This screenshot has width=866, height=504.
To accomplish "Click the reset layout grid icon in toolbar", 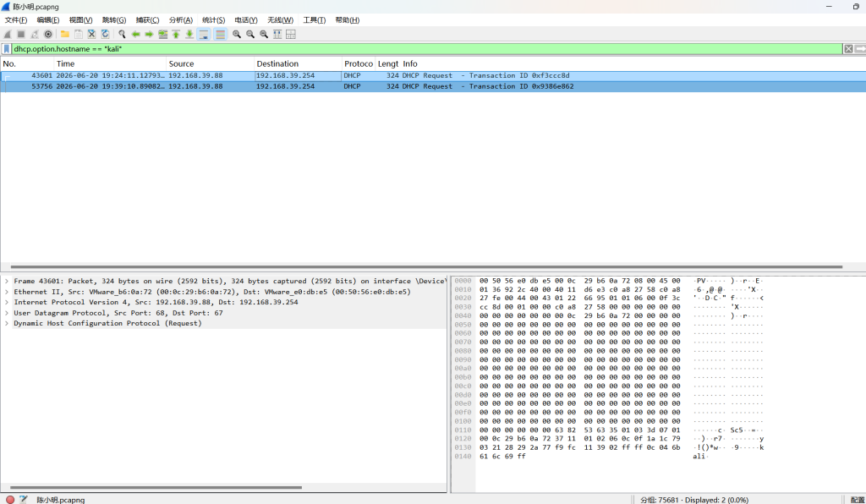I will coord(291,34).
